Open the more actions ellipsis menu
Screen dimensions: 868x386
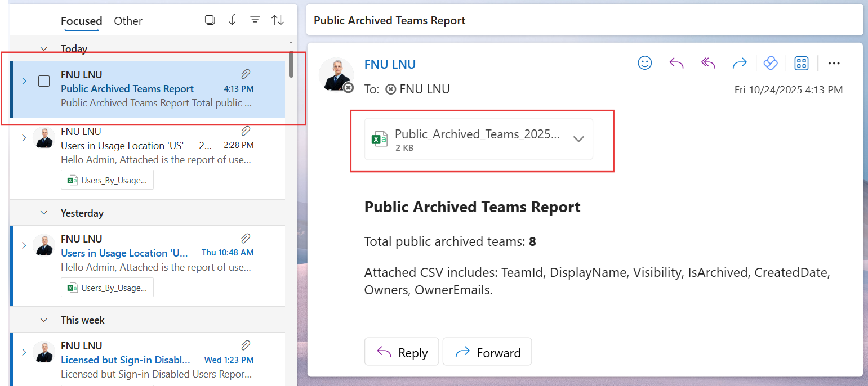pos(834,63)
